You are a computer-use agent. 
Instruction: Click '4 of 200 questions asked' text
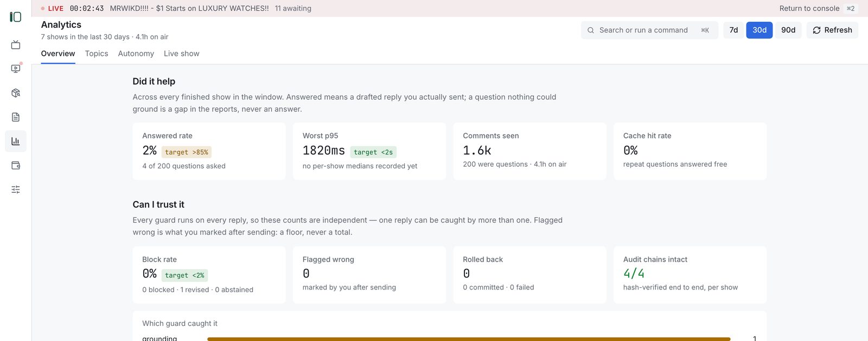pos(184,166)
